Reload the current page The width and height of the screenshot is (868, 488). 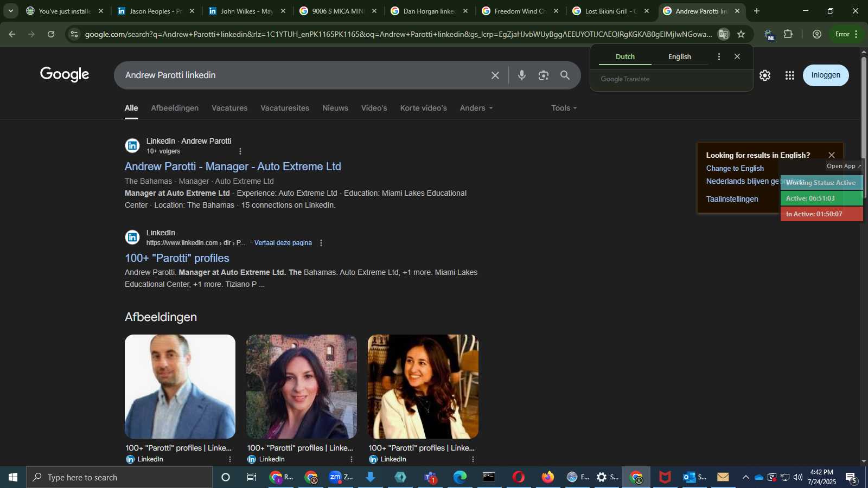pyautogui.click(x=51, y=34)
